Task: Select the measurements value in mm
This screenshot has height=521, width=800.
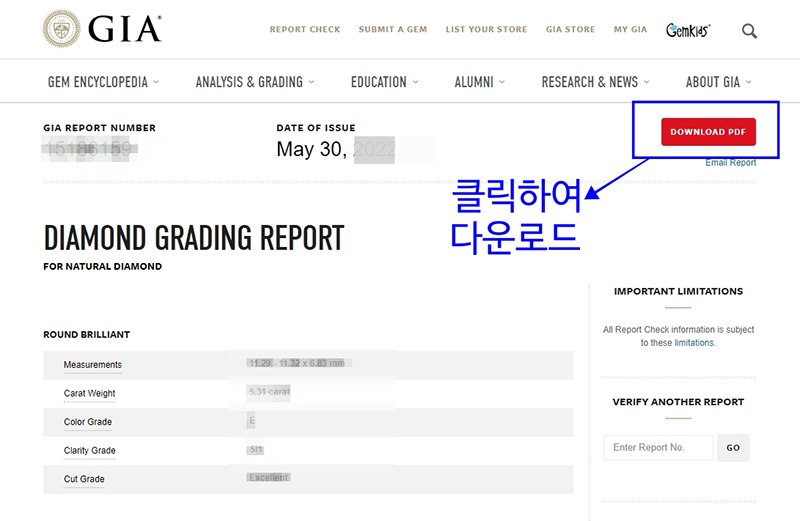Action: pos(296,363)
